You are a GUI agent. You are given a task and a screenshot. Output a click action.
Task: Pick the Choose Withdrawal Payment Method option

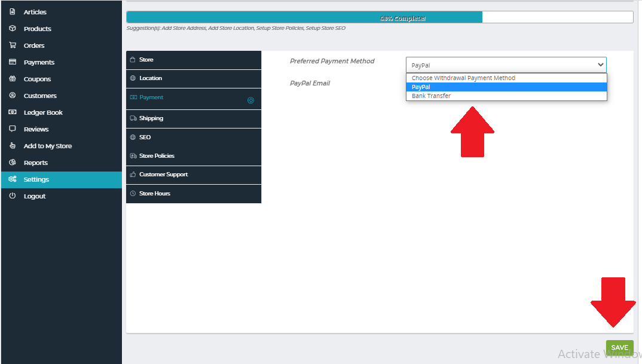tap(506, 78)
